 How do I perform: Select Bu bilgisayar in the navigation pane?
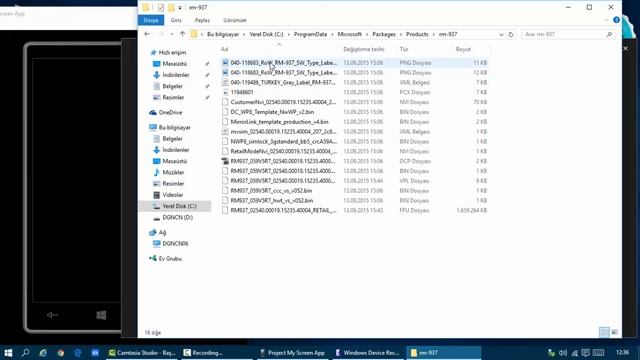click(174, 127)
